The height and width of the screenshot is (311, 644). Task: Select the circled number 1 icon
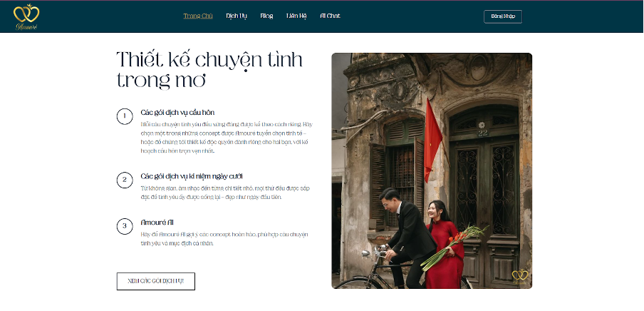point(125,116)
